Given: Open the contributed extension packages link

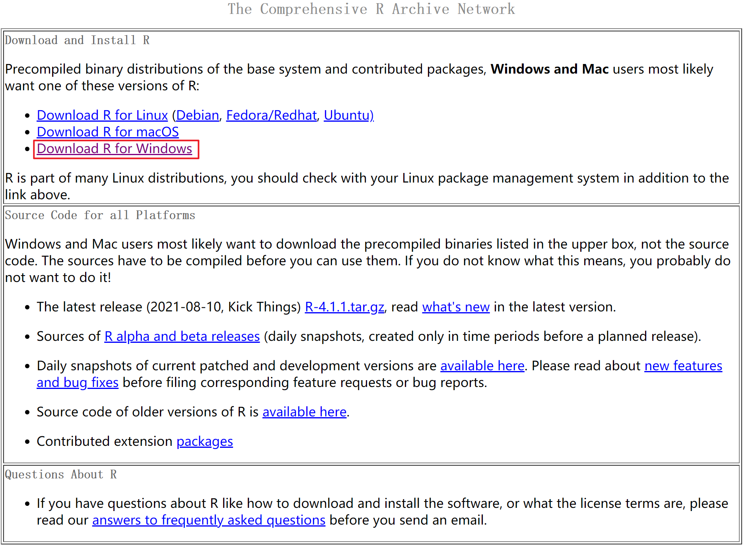Looking at the screenshot, I should [x=205, y=441].
